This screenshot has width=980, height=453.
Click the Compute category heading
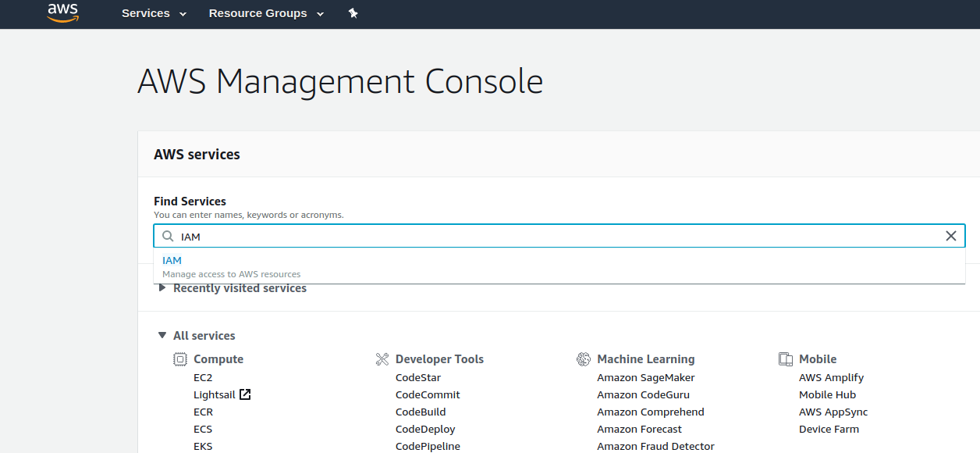pos(218,359)
